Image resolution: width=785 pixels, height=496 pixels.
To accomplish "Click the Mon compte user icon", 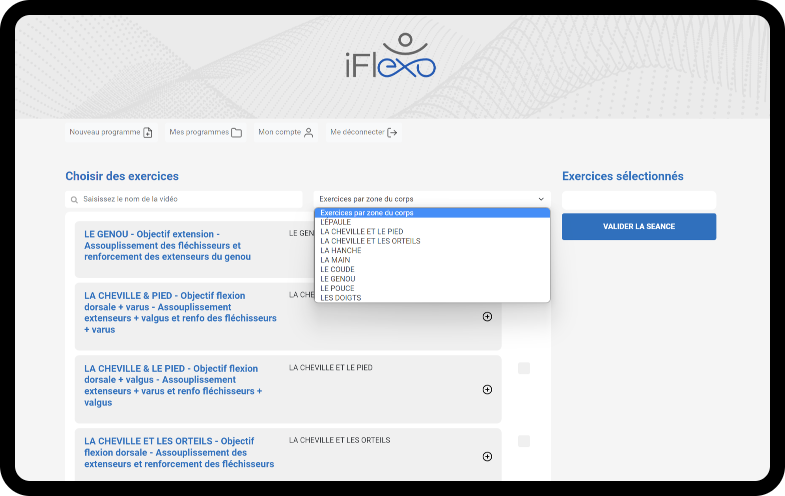I will pos(309,132).
